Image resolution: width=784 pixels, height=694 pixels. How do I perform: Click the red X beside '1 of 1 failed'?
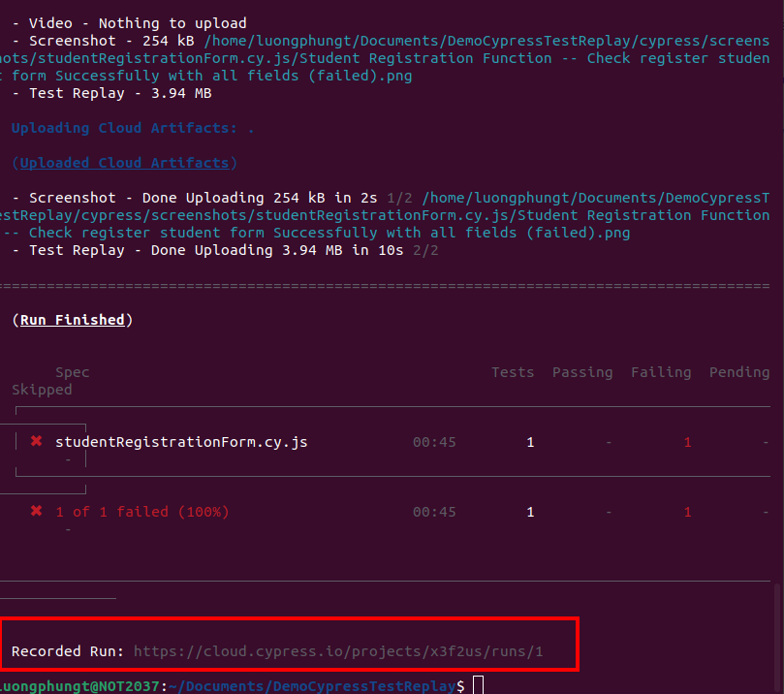[37, 511]
